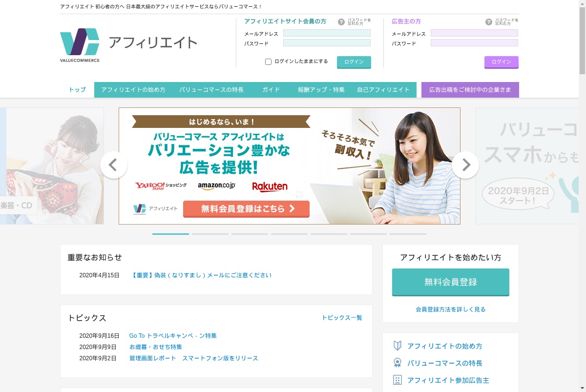Focus affiliate member メールアドレス field
Screen dimensions: 586x392
pos(327,33)
